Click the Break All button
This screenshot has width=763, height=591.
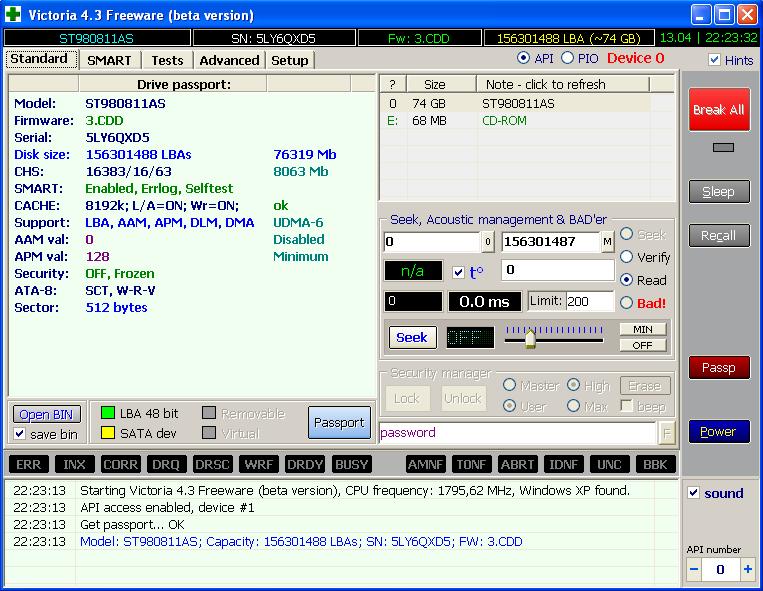[719, 109]
